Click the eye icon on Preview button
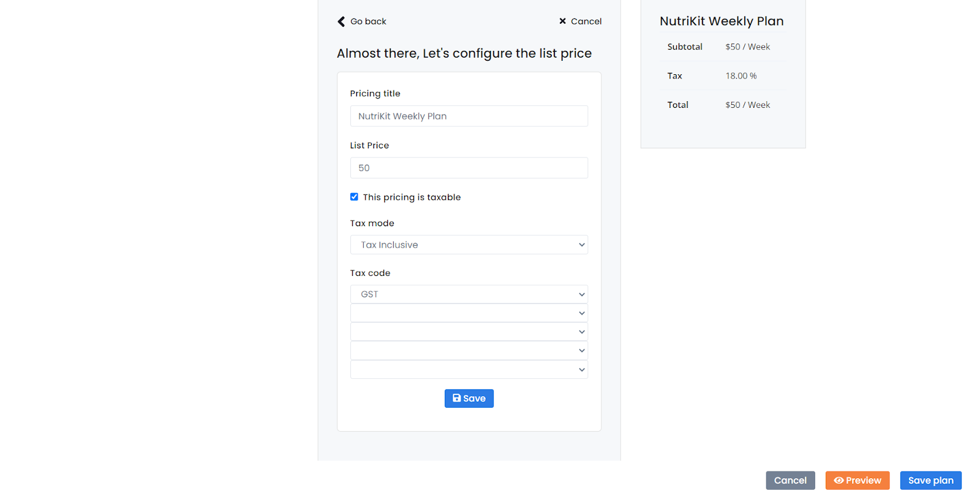The image size is (980, 496). click(839, 480)
